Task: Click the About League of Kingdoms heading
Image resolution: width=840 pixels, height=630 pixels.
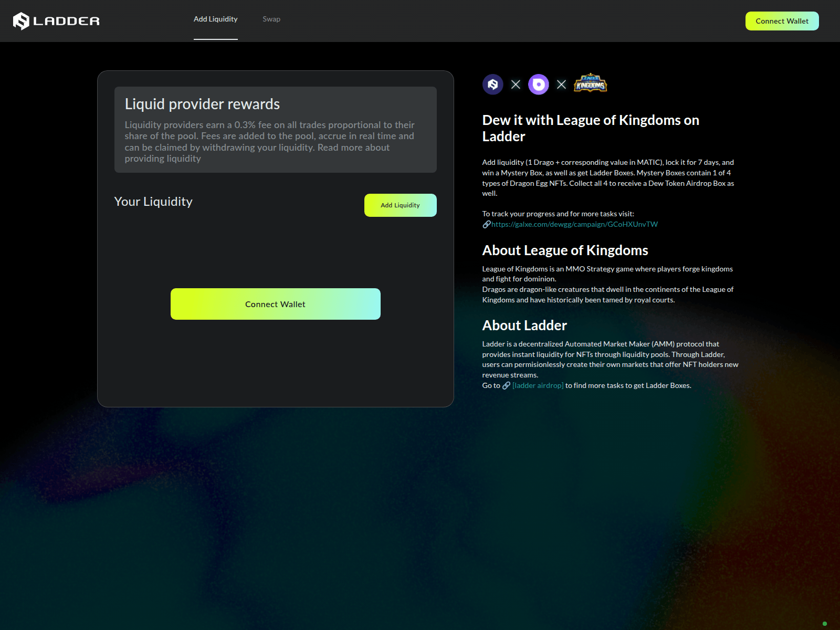Action: click(x=565, y=250)
